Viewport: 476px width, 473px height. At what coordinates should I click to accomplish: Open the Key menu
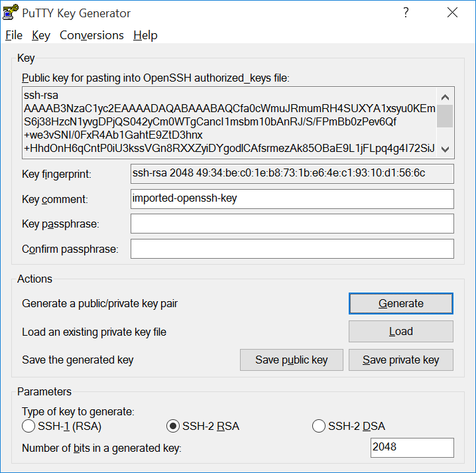[41, 35]
